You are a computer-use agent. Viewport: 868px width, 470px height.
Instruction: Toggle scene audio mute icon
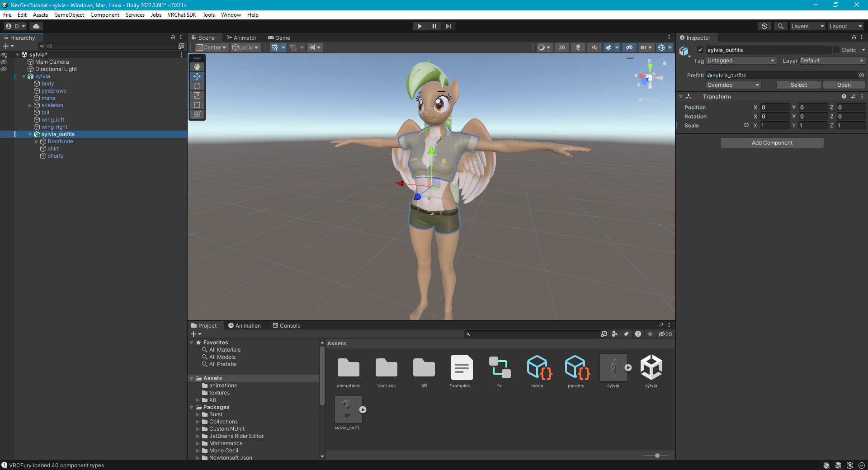pyautogui.click(x=594, y=47)
